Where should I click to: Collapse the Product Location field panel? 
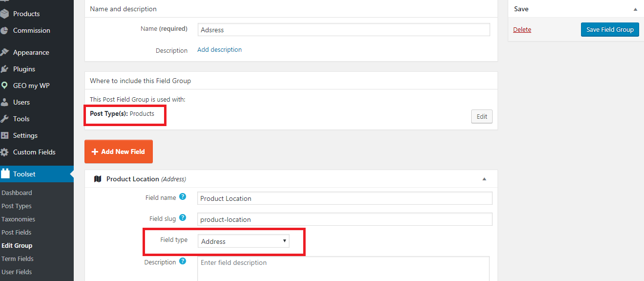pos(484,179)
